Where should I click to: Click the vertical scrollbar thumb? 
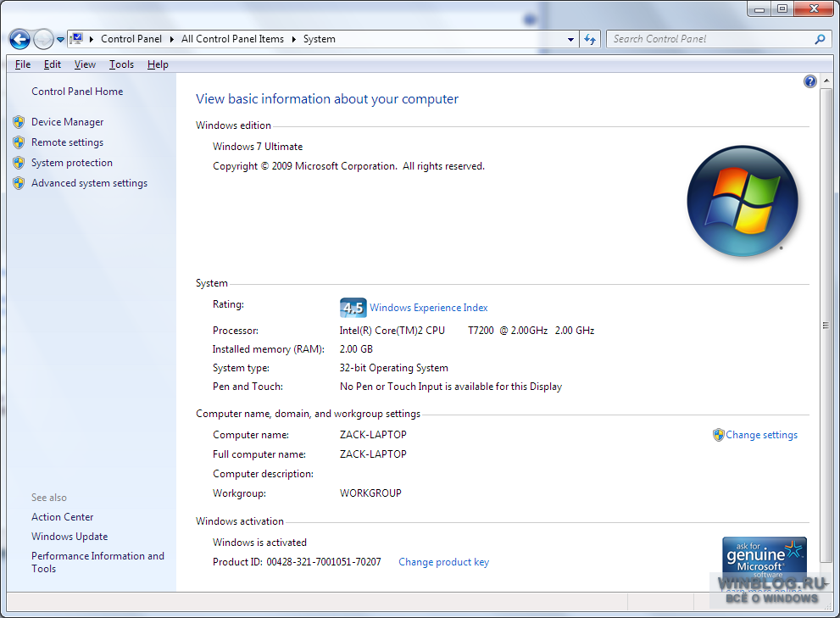pyautogui.click(x=826, y=326)
